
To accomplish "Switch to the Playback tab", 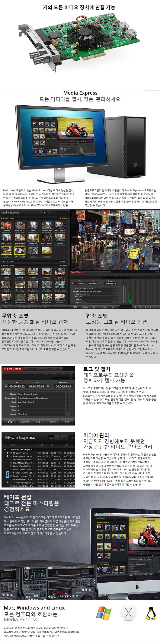I will [33, 369].
